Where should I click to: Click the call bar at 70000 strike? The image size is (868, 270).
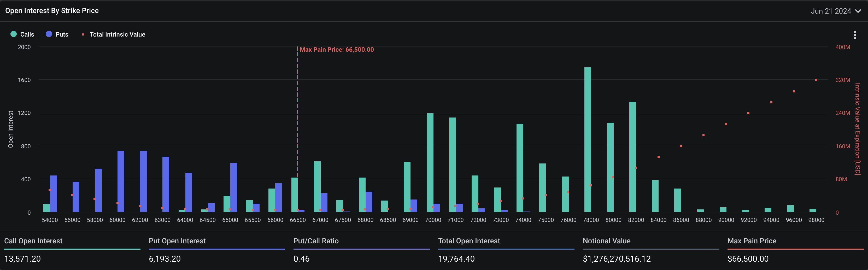tap(430, 162)
